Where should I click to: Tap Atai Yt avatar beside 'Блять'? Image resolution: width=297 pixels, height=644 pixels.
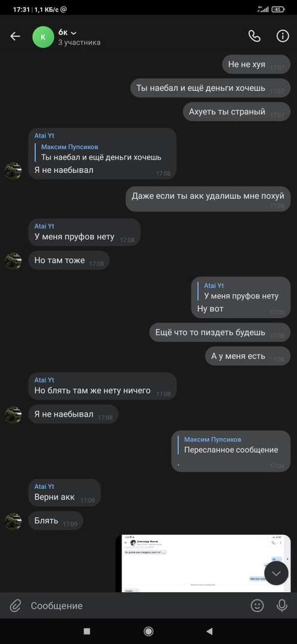[13, 521]
